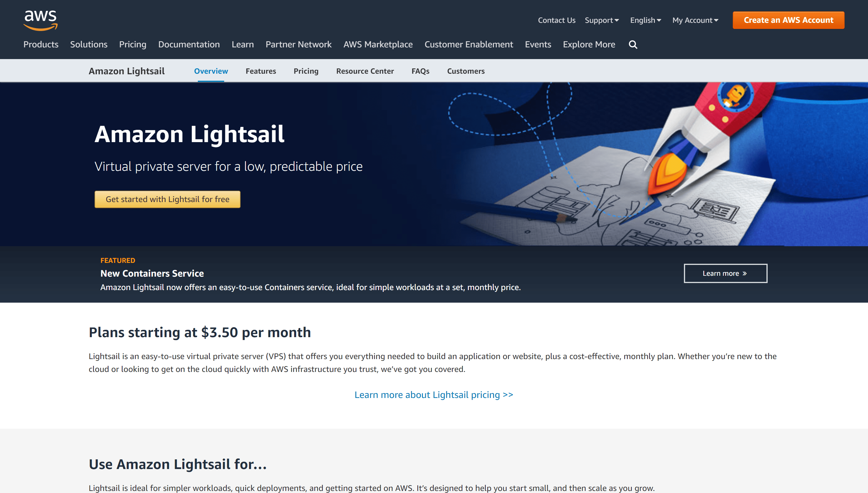Click the search magnifying glass icon
Image resolution: width=868 pixels, height=493 pixels.
[633, 45]
